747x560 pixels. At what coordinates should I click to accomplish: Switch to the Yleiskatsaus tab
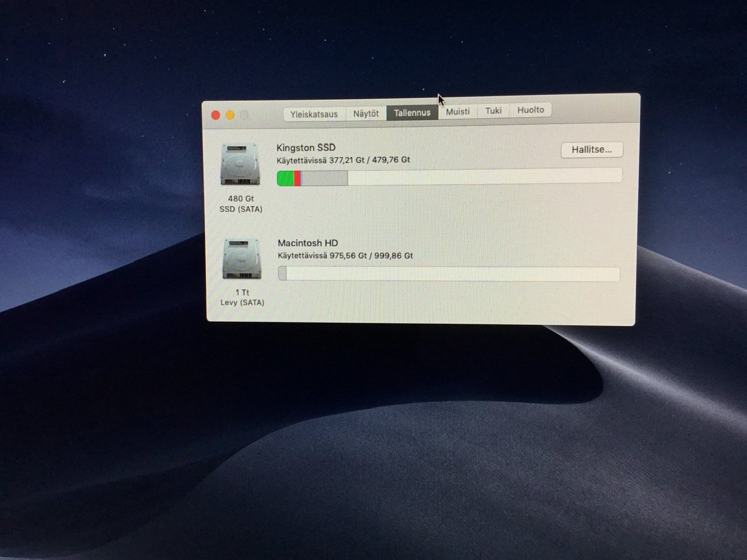coord(314,114)
